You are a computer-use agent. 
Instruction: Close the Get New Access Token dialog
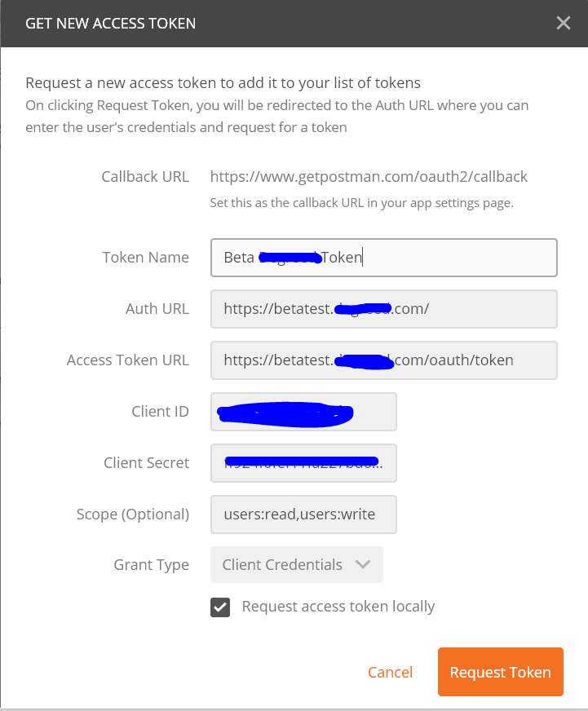[x=563, y=23]
